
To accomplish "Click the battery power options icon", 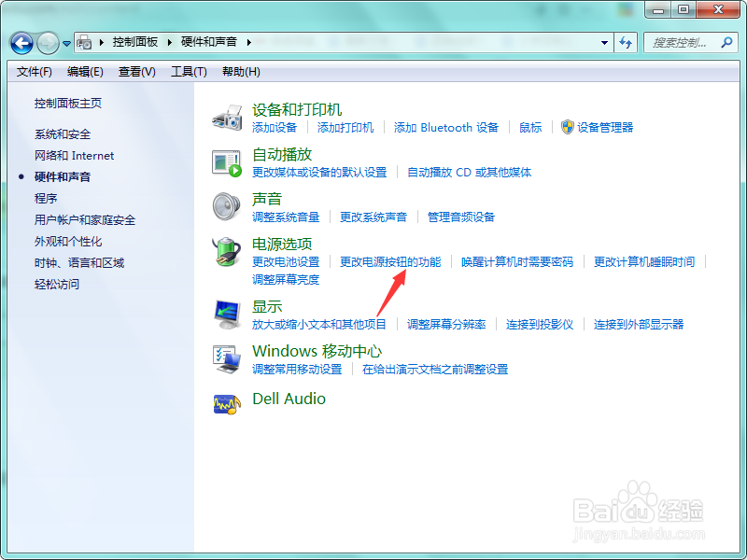I will [x=227, y=251].
